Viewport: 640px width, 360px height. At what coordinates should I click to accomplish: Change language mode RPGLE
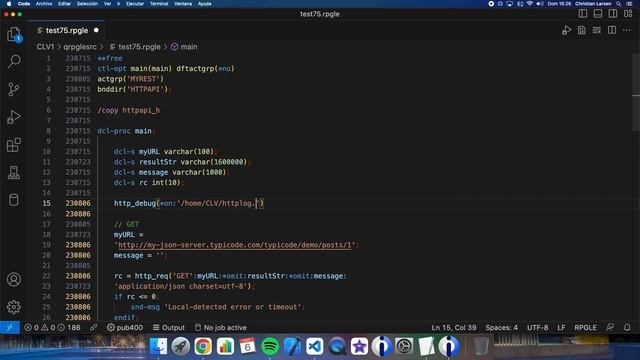pyautogui.click(x=585, y=327)
